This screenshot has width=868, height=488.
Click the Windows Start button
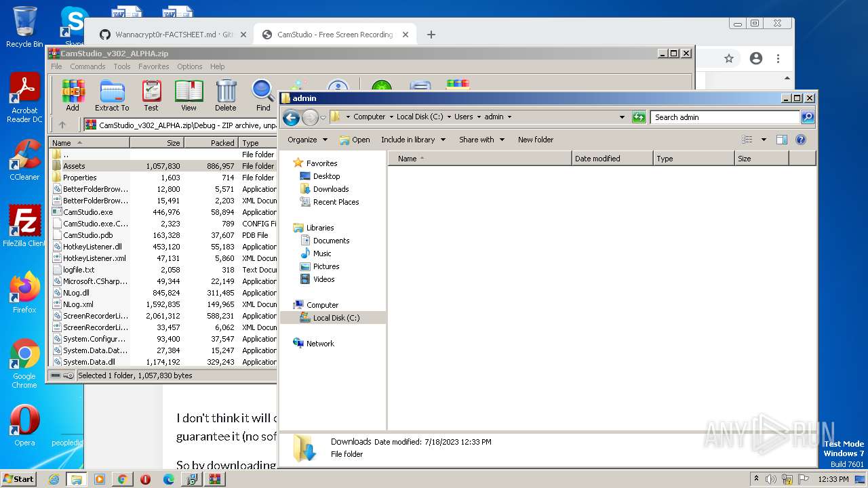[x=19, y=479]
